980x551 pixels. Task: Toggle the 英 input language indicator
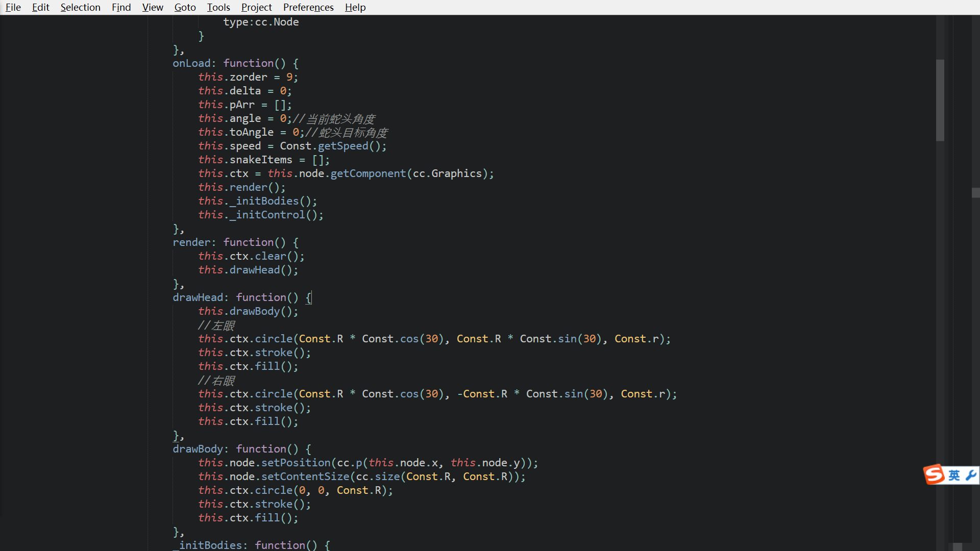point(954,475)
